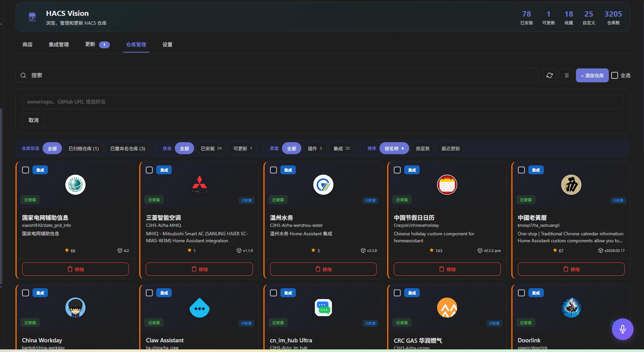Viewport: 644px width, 352px height.
Task: Remove 国家电网辅助信息 with 移除 button
Action: click(75, 269)
